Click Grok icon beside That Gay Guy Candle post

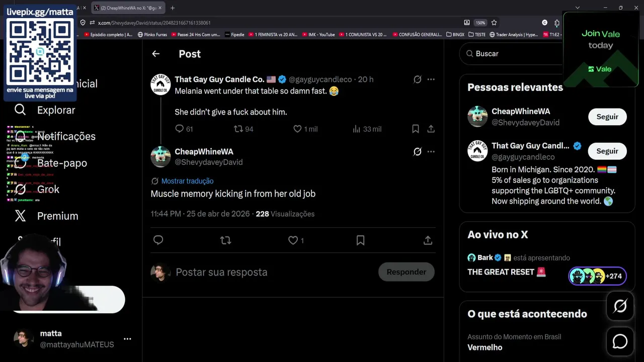pyautogui.click(x=417, y=79)
